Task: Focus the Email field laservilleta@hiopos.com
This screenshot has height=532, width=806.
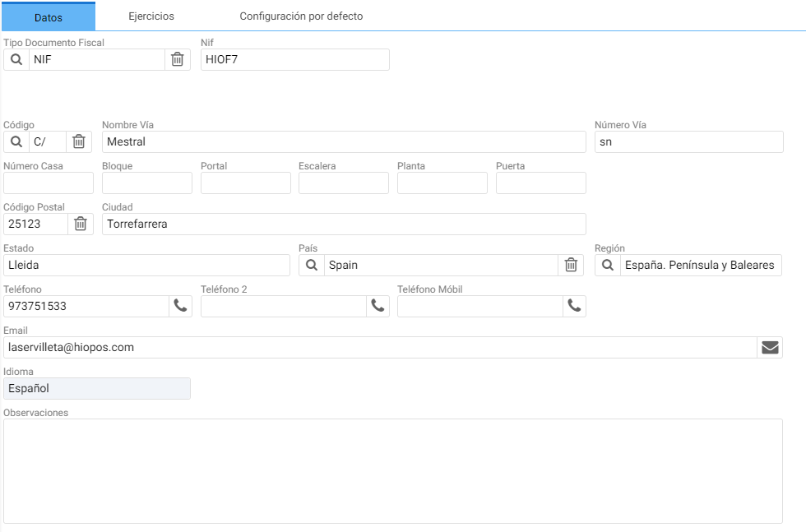Action: tap(380, 348)
